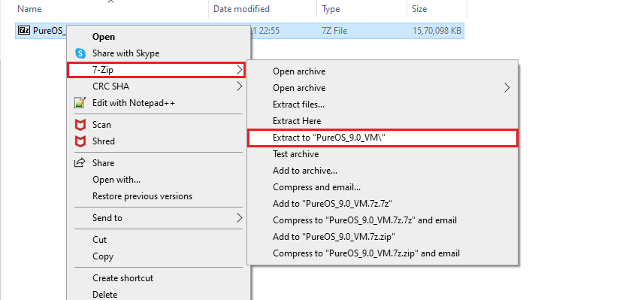Open the CRC SHA menu entry
This screenshot has height=300, width=644.
coord(159,86)
